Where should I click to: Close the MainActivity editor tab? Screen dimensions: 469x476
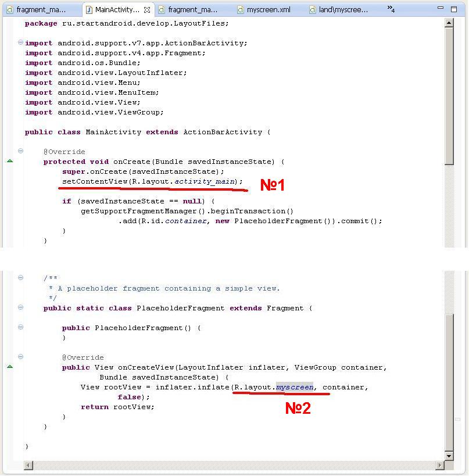[147, 10]
